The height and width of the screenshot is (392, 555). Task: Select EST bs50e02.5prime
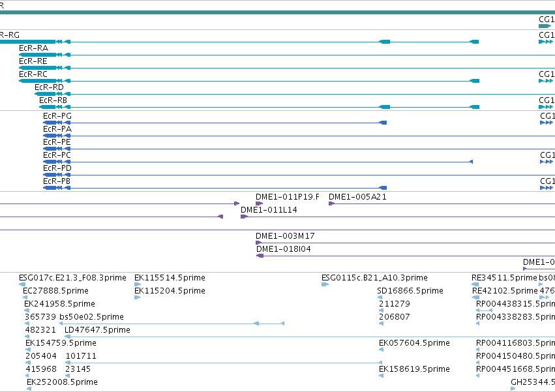click(x=92, y=317)
